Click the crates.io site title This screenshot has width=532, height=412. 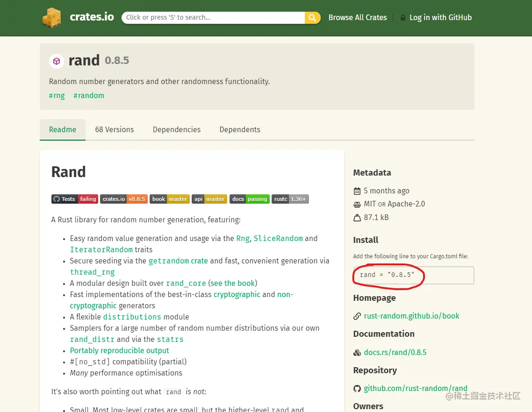click(x=92, y=17)
